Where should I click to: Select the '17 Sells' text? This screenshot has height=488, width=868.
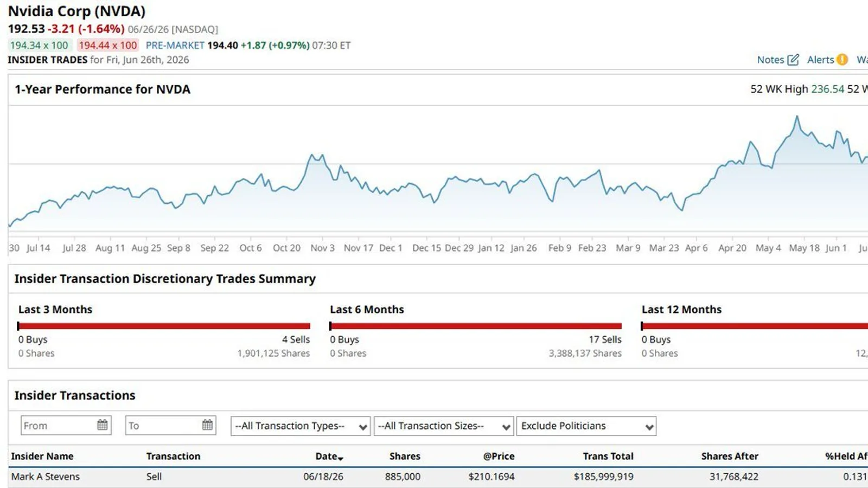click(605, 339)
